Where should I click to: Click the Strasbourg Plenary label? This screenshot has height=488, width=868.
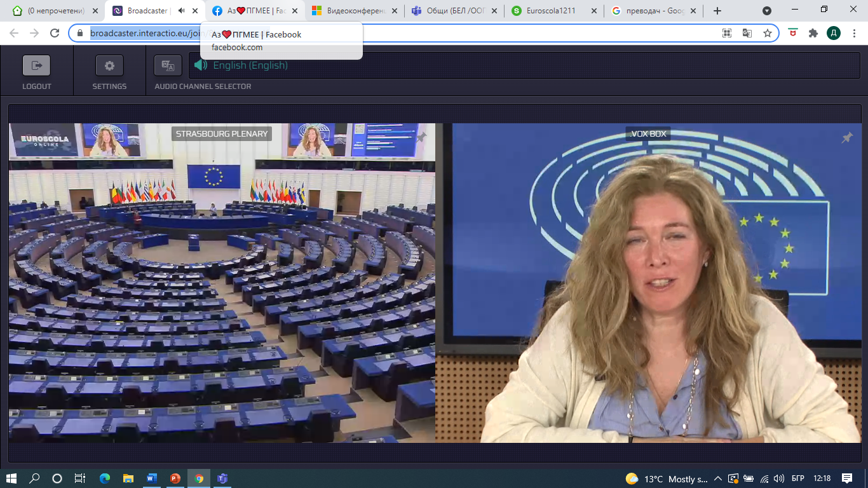222,133
